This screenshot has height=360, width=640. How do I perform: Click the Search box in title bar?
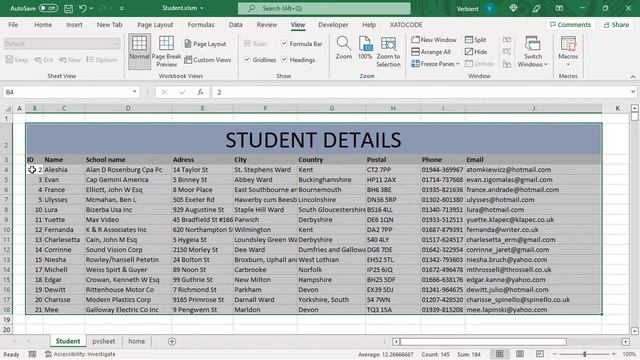click(324, 8)
